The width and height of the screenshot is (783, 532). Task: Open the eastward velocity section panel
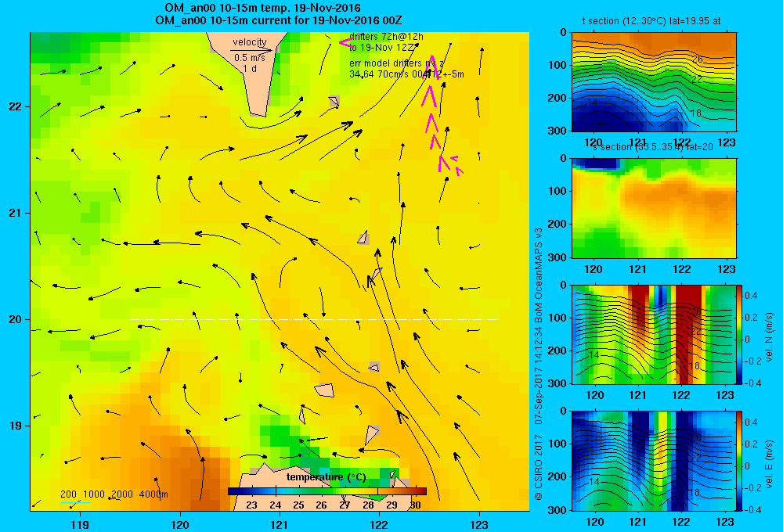(x=654, y=461)
